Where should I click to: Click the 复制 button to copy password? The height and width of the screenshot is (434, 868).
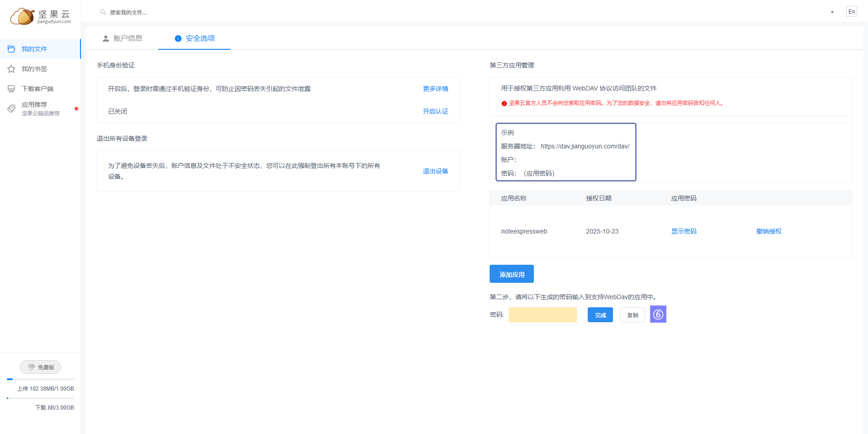(x=632, y=315)
